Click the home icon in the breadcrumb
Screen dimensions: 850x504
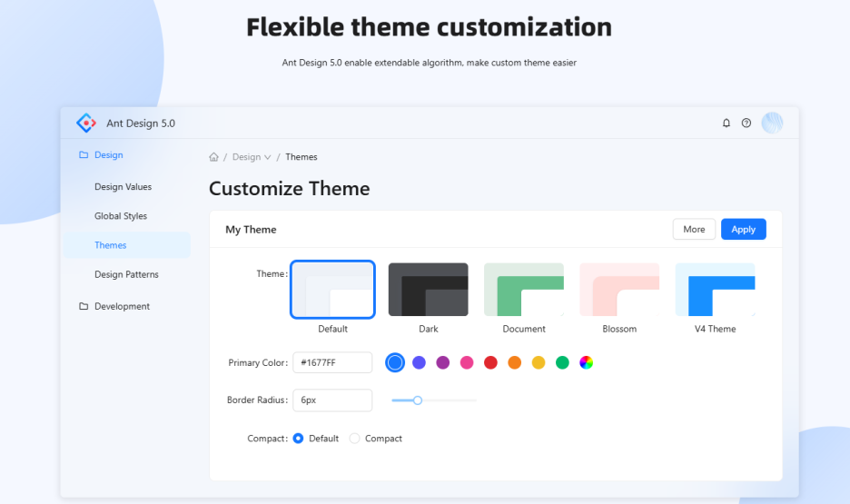tap(213, 157)
